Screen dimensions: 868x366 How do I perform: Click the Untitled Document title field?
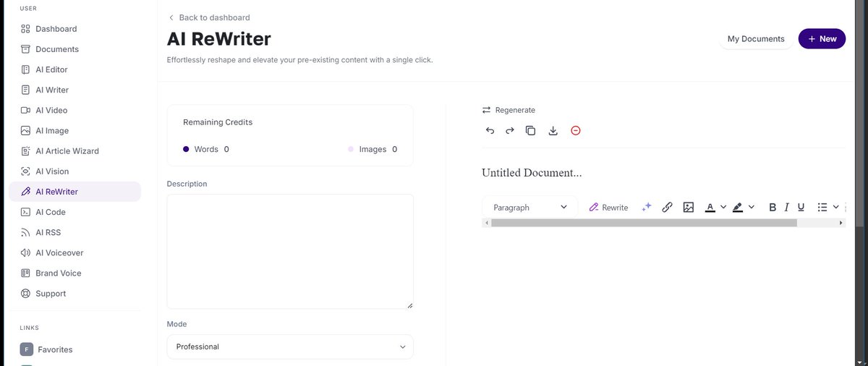click(532, 173)
